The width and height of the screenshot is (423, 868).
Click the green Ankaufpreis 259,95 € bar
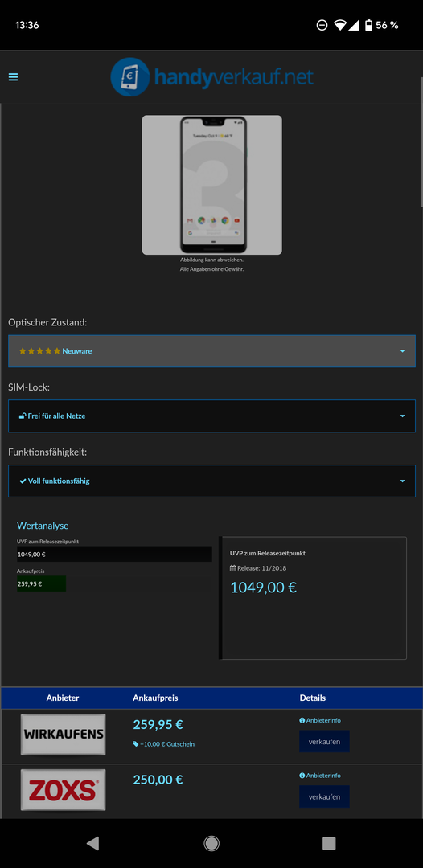[42, 583]
